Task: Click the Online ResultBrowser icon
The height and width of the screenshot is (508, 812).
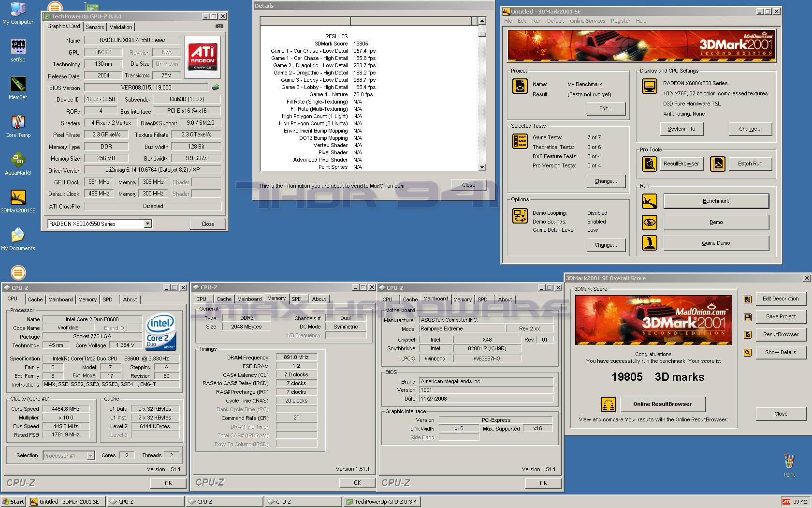Action: 608,404
